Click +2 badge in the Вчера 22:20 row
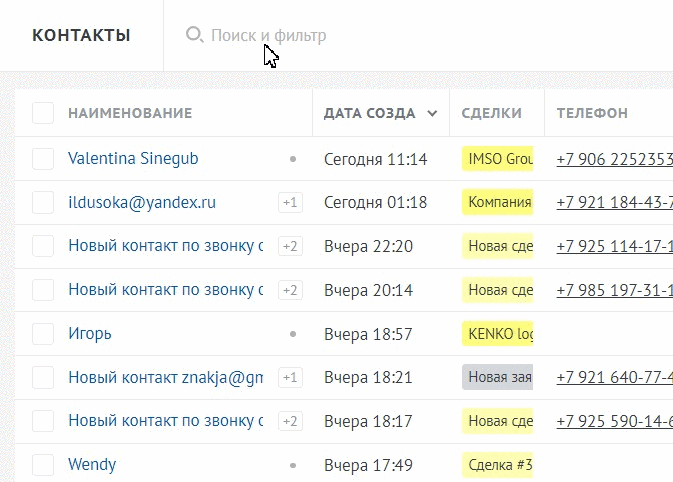This screenshot has height=482, width=673. pos(290,246)
